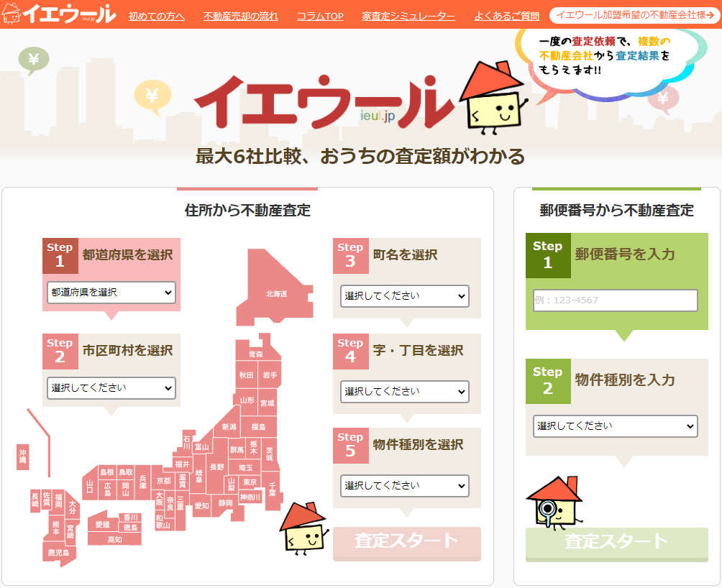Select 千葉 prefecture on the map
This screenshot has width=722, height=588.
272,490
